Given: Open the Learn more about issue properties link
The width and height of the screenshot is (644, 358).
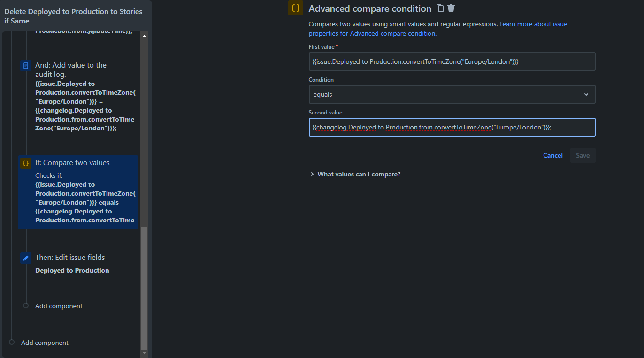Looking at the screenshot, I should [437, 29].
